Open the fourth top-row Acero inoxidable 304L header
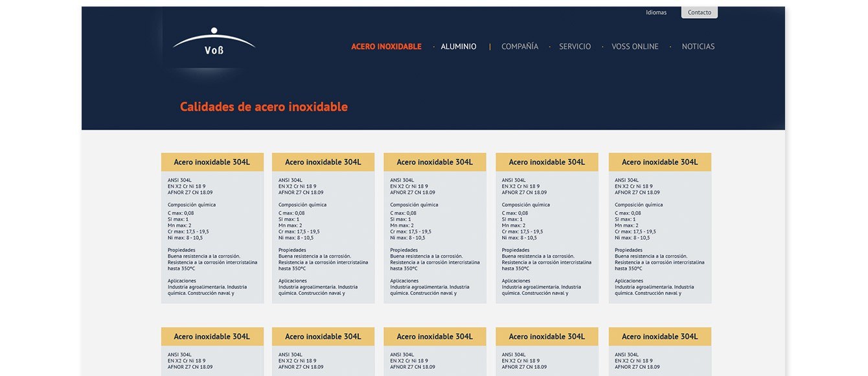Viewport: 868px width, 376px height. click(547, 162)
